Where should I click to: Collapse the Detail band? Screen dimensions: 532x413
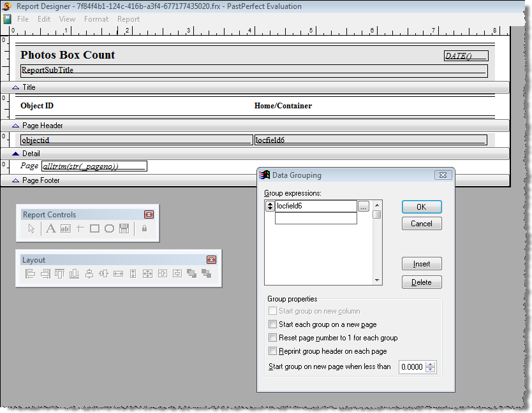coord(16,153)
